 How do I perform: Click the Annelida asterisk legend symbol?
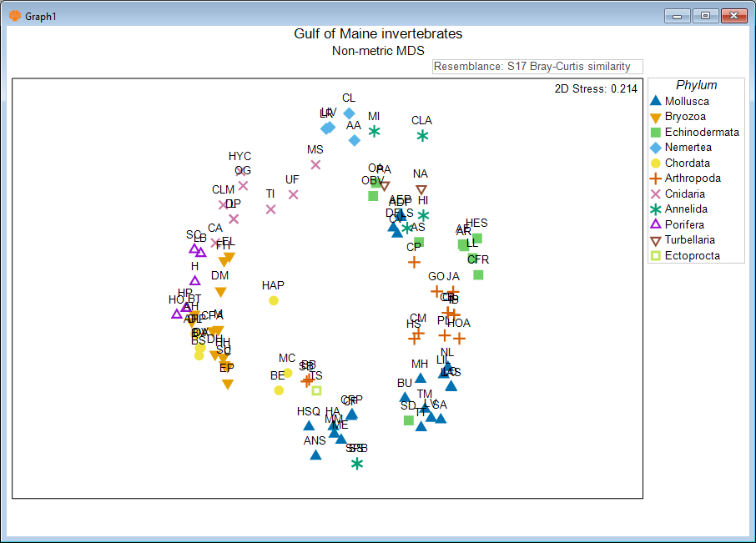pyautogui.click(x=656, y=209)
